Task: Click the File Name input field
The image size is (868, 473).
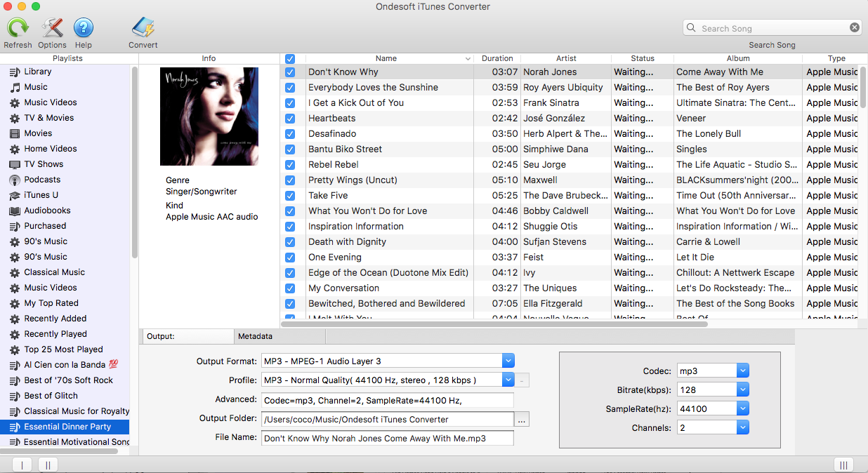Action: tap(388, 438)
